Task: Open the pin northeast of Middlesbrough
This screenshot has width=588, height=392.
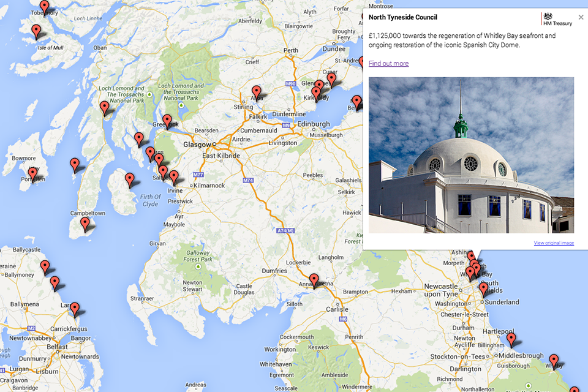Action: click(x=511, y=339)
